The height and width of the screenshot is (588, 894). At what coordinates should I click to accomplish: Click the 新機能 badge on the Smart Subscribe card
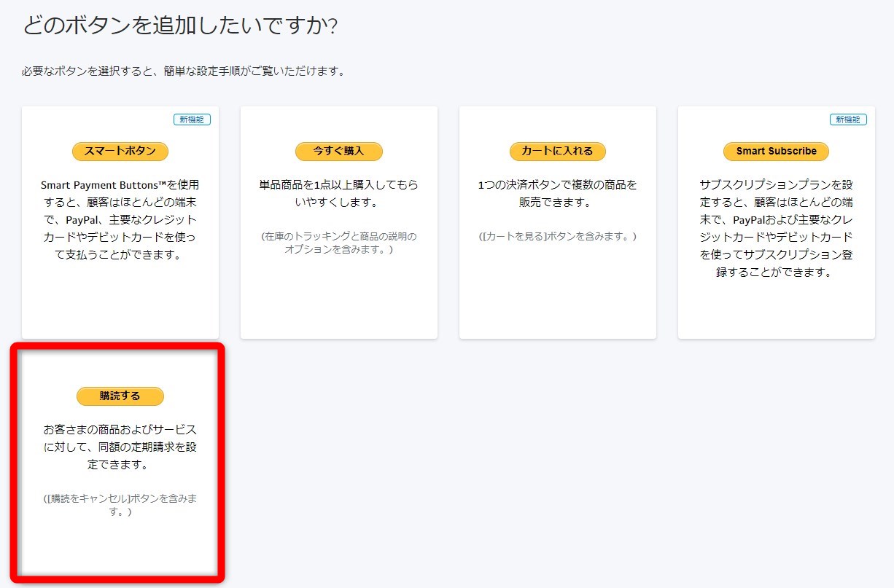848,119
